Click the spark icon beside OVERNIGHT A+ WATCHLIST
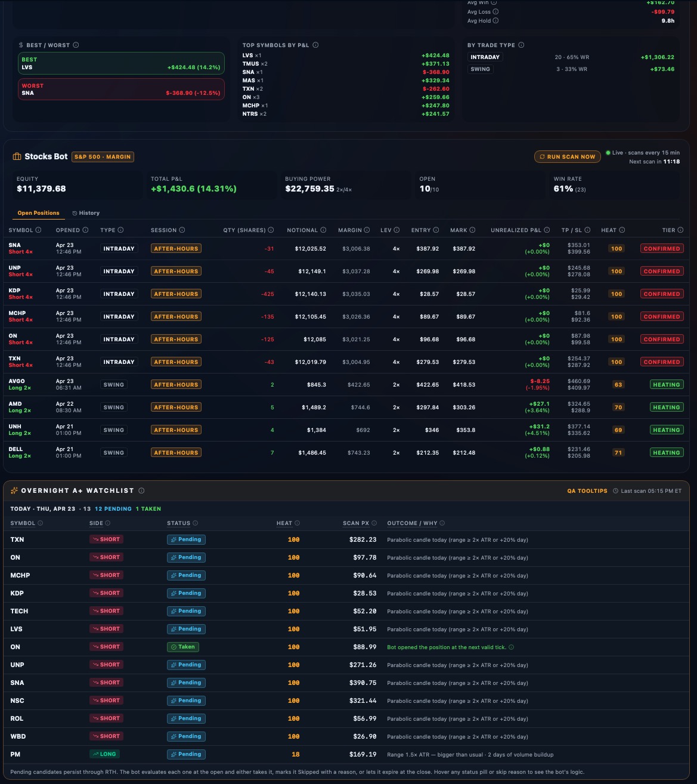 [14, 490]
